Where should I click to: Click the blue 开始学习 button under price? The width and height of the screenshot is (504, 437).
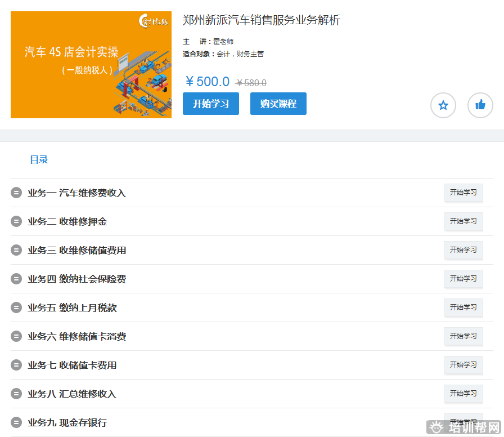click(x=211, y=104)
